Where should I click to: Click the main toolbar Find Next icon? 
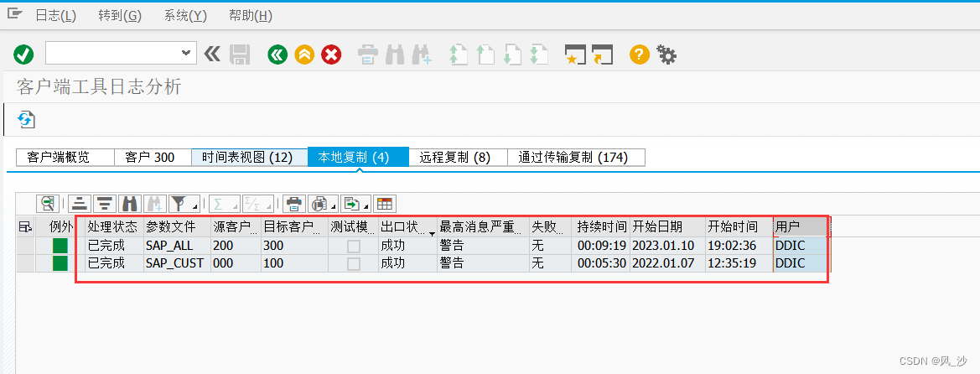(422, 55)
